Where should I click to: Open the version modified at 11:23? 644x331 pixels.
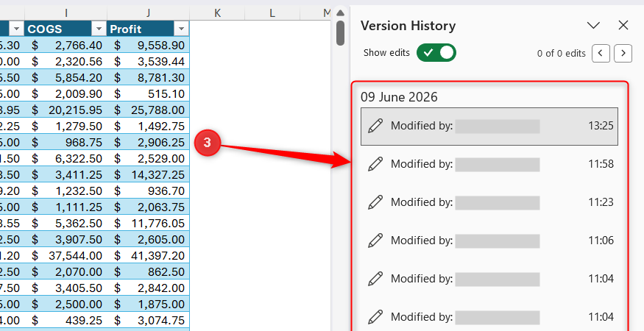click(489, 202)
